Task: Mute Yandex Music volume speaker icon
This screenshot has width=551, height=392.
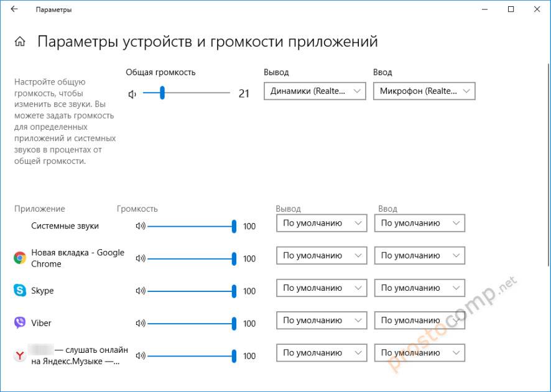Action: coord(140,356)
